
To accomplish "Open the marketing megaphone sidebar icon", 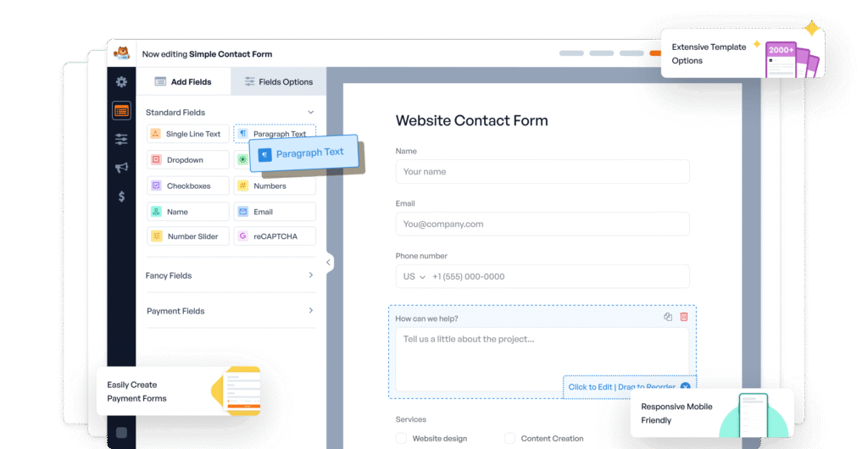I will [121, 168].
